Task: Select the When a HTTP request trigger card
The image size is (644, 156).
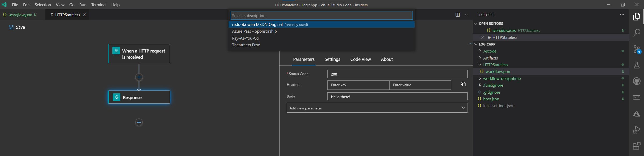Action: coord(139,54)
